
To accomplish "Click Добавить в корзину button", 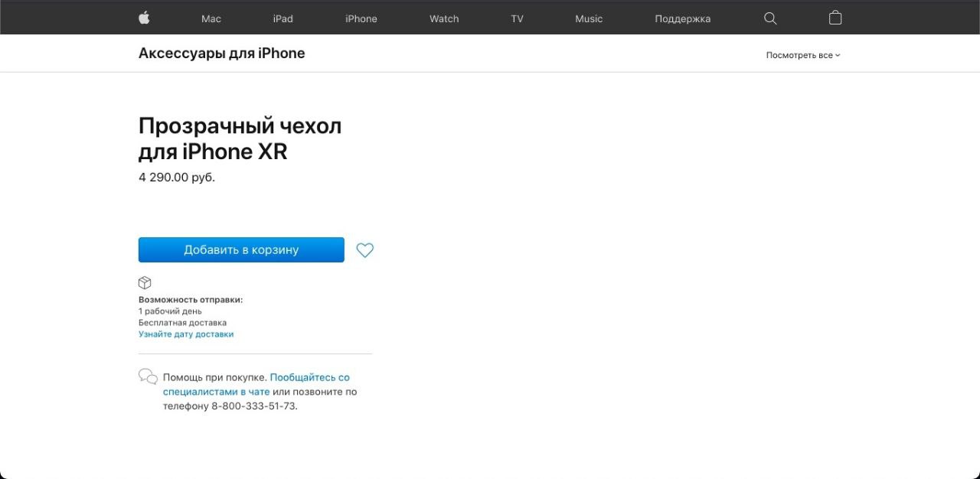I will [x=241, y=250].
